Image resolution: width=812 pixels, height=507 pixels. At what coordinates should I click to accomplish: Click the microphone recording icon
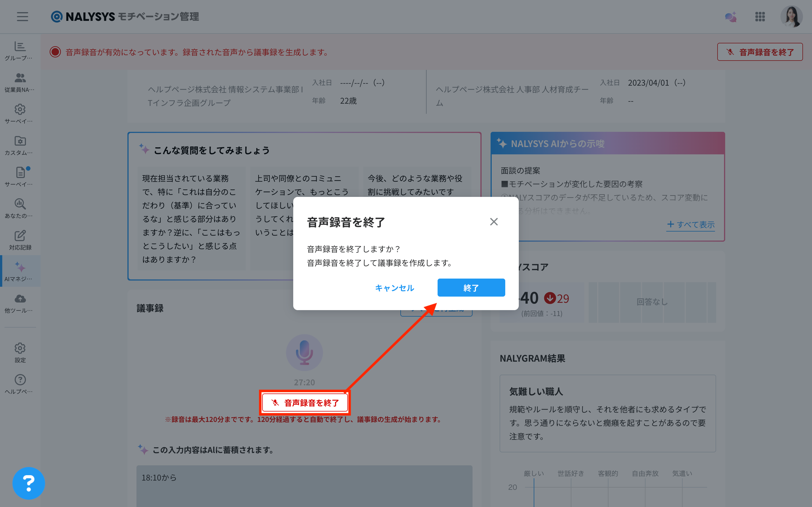click(304, 352)
